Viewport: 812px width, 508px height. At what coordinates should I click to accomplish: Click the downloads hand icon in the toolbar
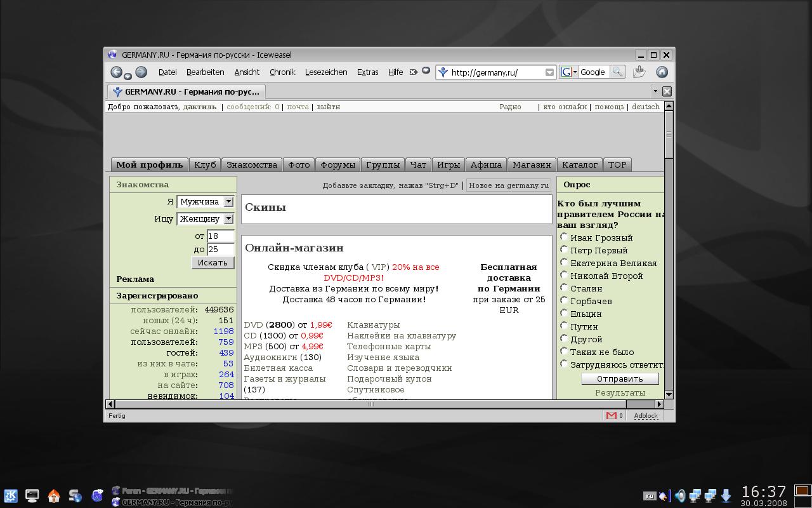click(x=639, y=72)
